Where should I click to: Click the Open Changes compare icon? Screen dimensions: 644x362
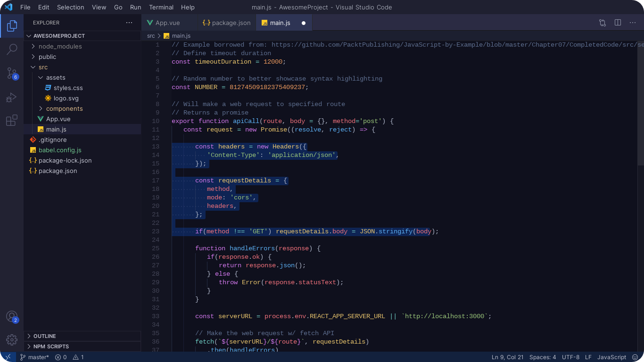[x=603, y=23]
